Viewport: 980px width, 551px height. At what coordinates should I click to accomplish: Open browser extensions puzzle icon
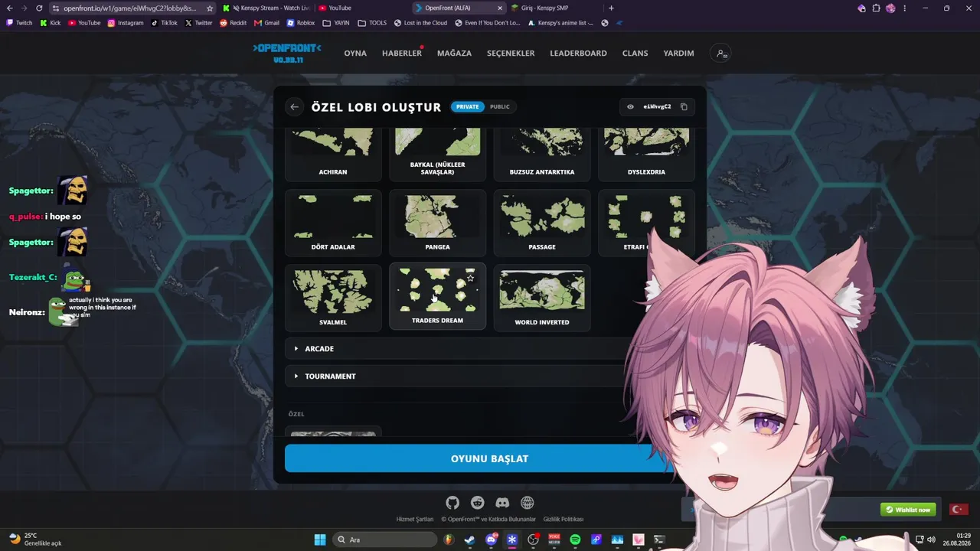click(x=876, y=8)
